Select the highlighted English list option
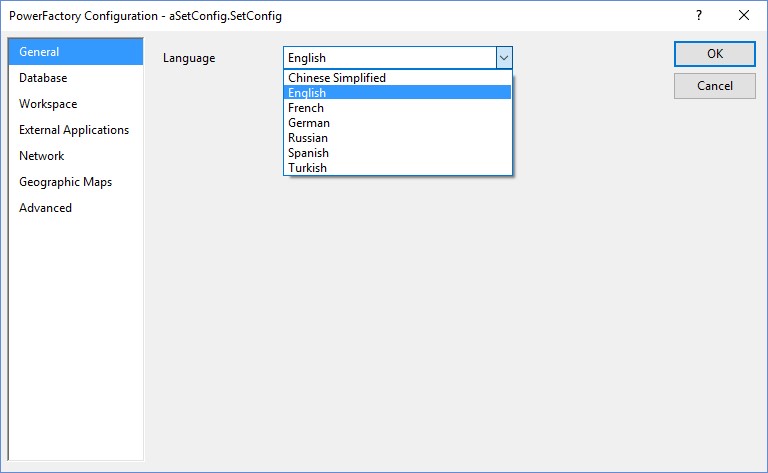The image size is (768, 473). tap(307, 93)
